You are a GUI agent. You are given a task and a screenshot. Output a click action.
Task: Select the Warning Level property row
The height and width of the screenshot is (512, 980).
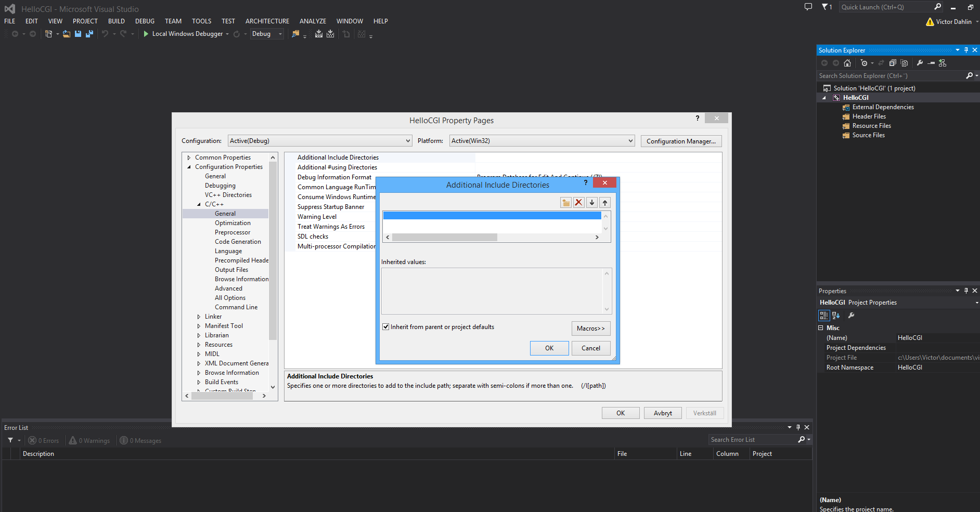(503, 217)
